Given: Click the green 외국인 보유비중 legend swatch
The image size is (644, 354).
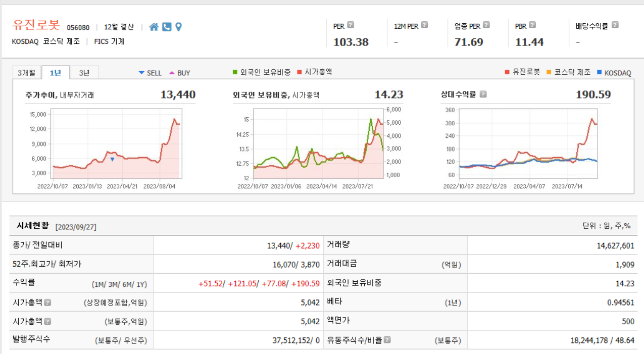Looking at the screenshot, I should coord(235,72).
